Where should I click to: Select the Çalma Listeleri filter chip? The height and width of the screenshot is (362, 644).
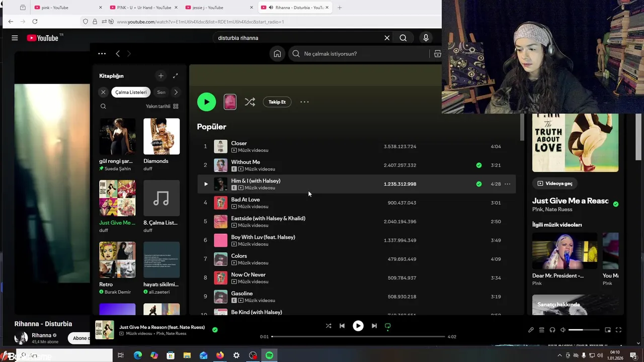pos(131,92)
